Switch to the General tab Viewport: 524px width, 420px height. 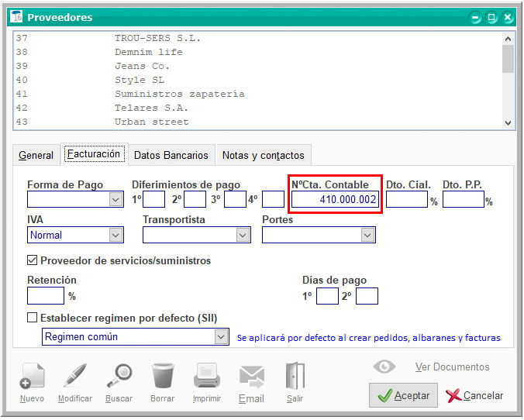(x=36, y=156)
